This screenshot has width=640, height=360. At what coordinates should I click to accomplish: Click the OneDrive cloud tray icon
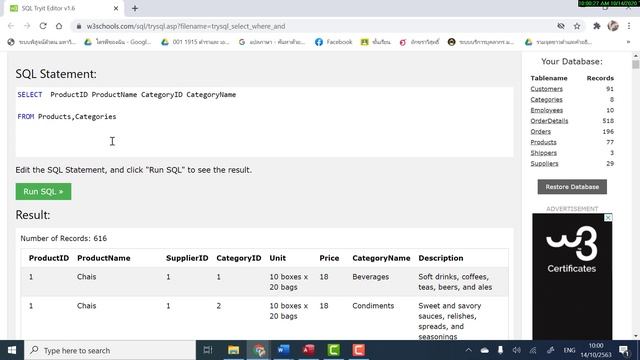(x=484, y=350)
